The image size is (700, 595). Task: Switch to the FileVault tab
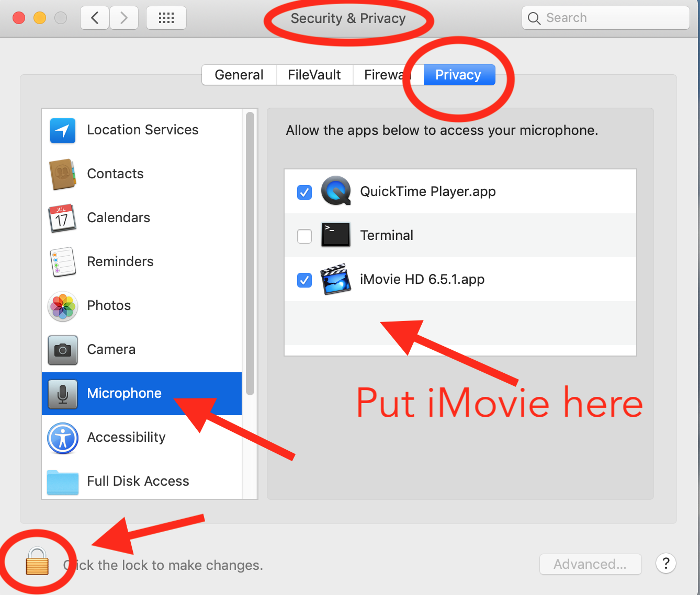tap(314, 75)
